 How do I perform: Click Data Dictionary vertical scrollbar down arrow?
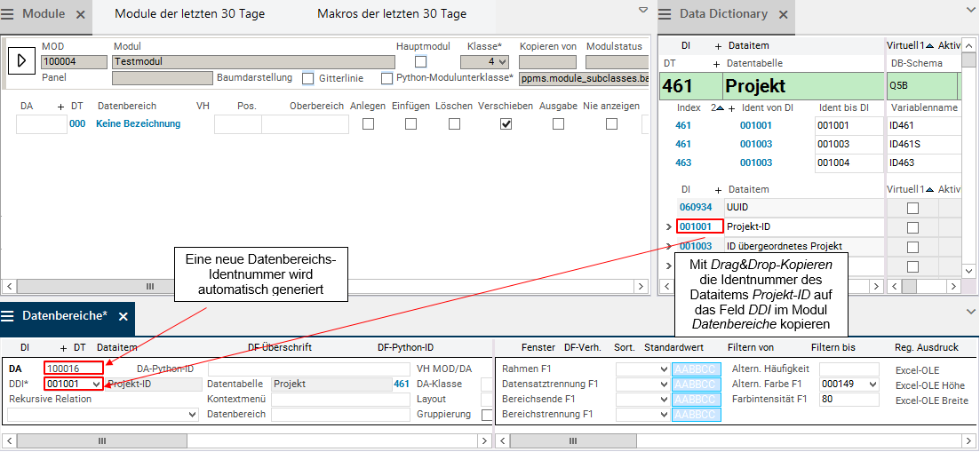[x=968, y=271]
